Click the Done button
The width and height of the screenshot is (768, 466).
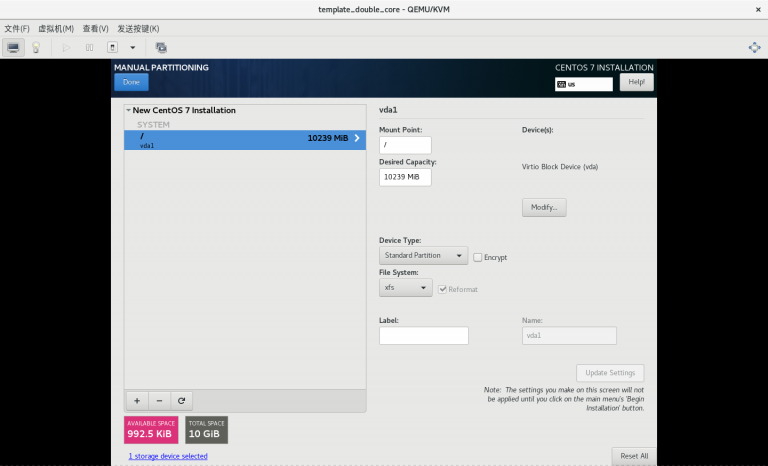pos(131,82)
